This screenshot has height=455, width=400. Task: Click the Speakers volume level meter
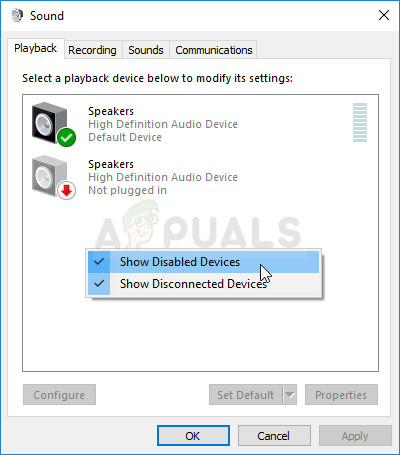[x=360, y=122]
